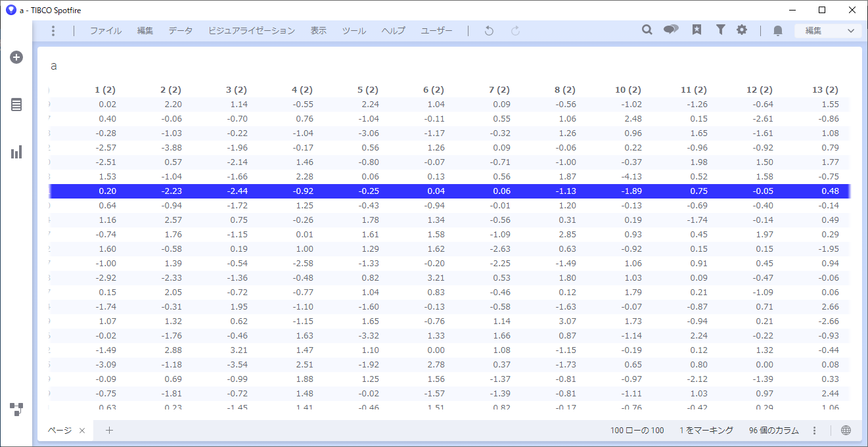Open the 編集 mode dropdown

tap(828, 31)
